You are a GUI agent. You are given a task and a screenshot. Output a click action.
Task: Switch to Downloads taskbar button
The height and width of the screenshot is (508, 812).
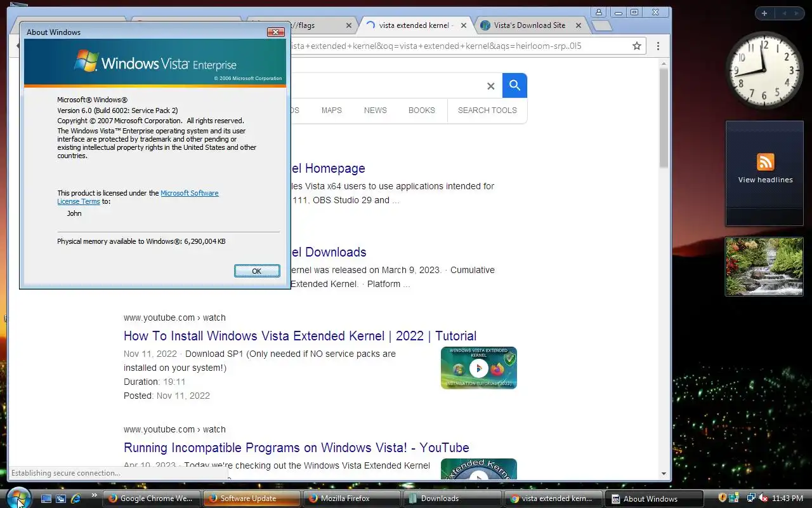point(452,498)
